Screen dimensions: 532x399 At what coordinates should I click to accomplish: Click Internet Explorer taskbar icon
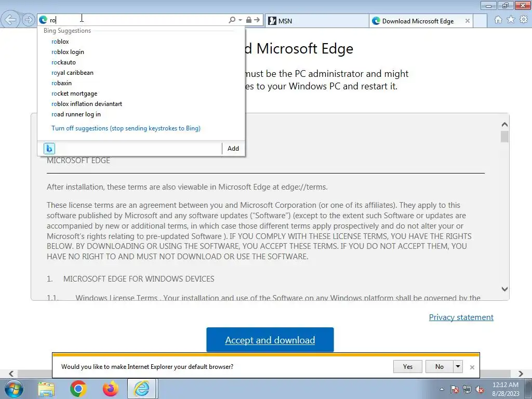coord(141,389)
